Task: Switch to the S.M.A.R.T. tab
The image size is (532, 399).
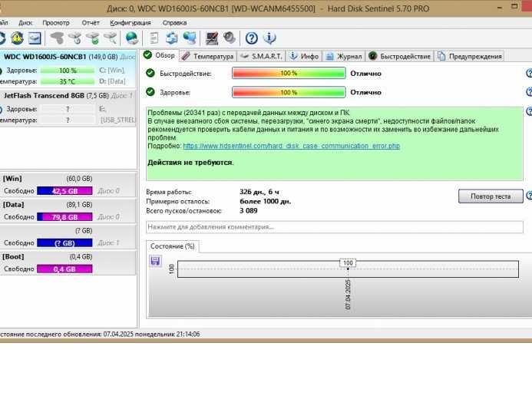Action: [261, 56]
